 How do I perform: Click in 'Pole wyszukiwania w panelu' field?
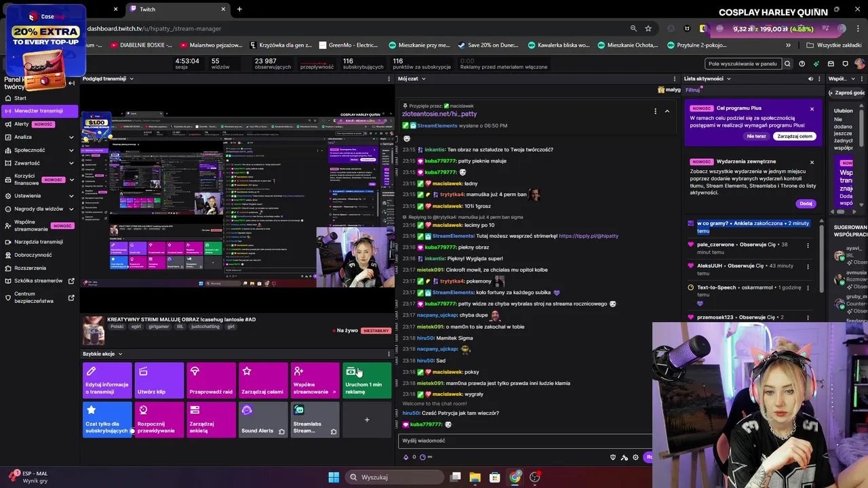click(743, 64)
